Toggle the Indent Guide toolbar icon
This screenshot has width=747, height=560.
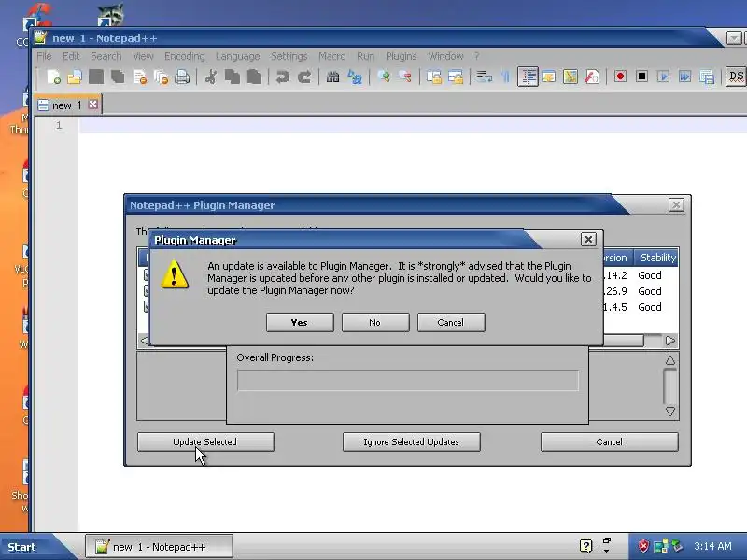coord(528,77)
